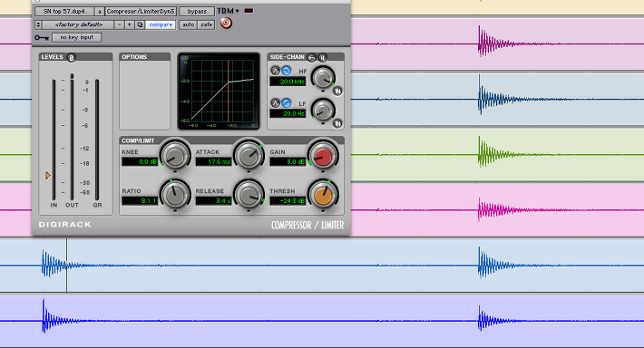This screenshot has width=644, height=348.
Task: Select the LF high-pass filter icon
Action: pos(287,102)
